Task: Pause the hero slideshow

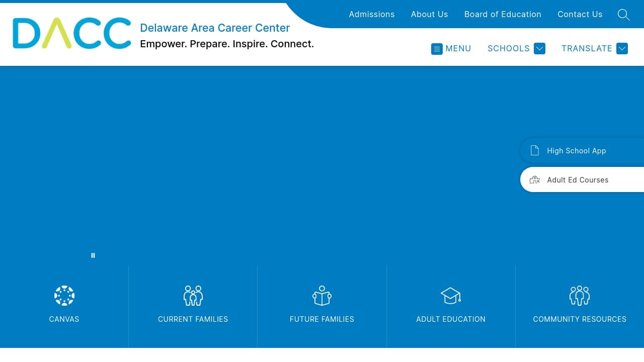Action: point(93,255)
